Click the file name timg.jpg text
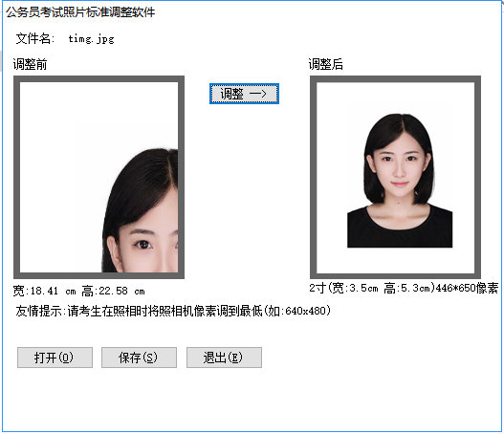 point(91,39)
